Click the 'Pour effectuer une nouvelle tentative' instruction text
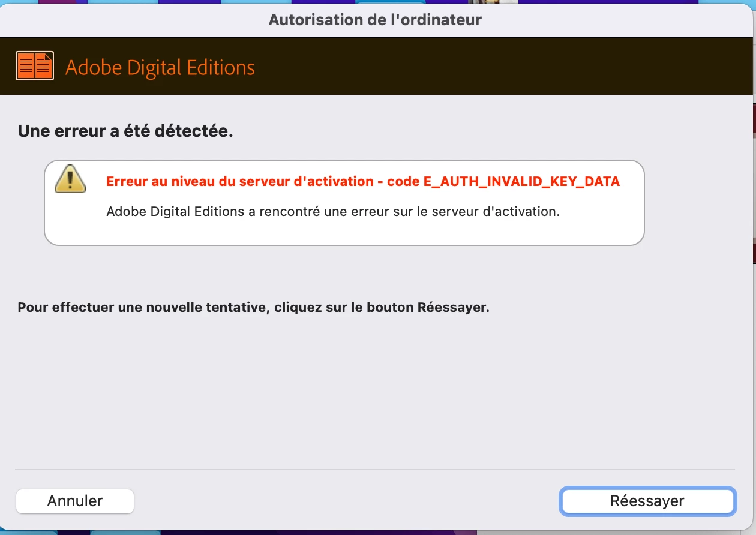The width and height of the screenshot is (756, 535). (x=254, y=308)
